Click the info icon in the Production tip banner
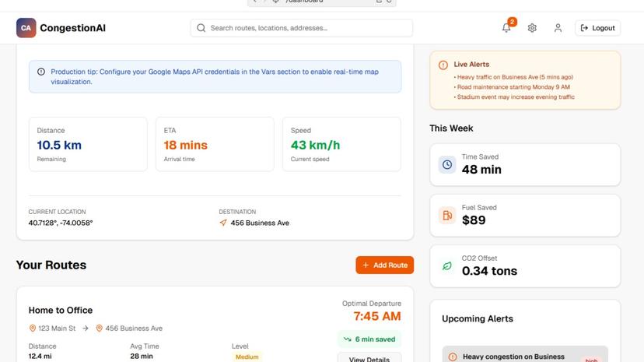The width and height of the screenshot is (644, 362). [x=41, y=72]
